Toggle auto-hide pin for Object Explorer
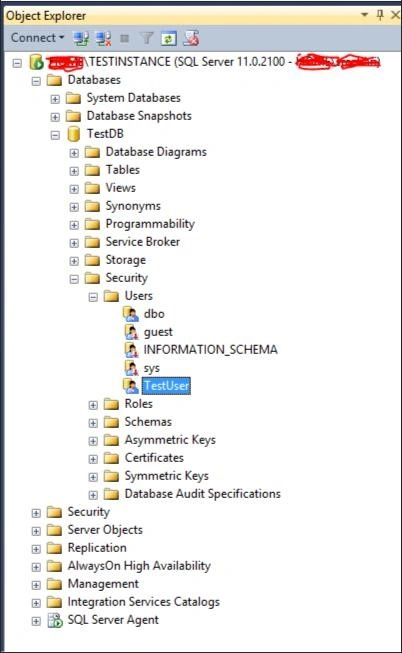Image resolution: width=402 pixels, height=653 pixels. pos(380,15)
